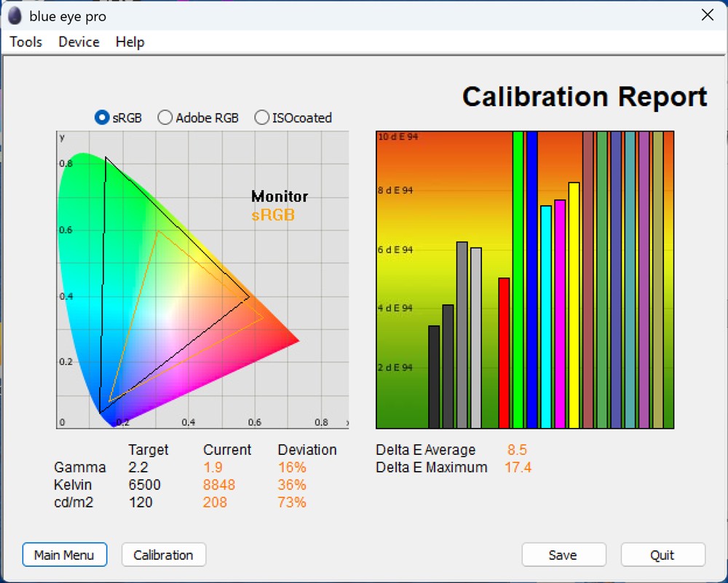
Task: Click the yellow bar in Delta E chart
Action: pos(574,306)
